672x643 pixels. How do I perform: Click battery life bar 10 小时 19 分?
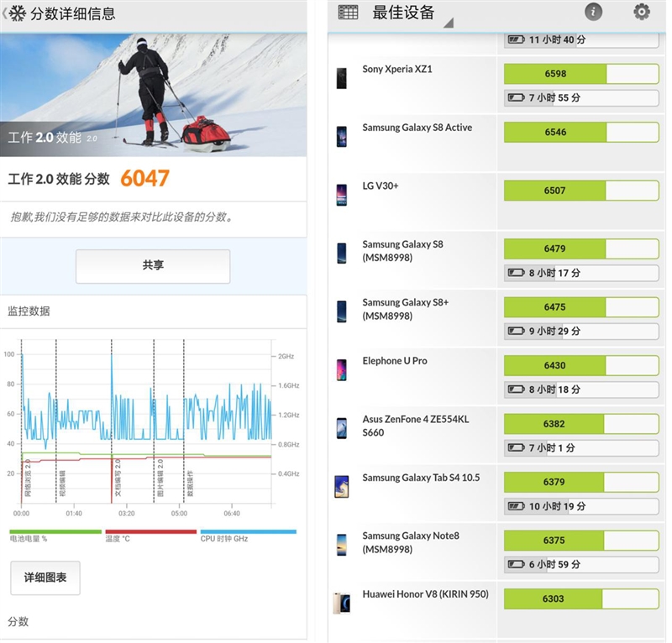coord(581,506)
